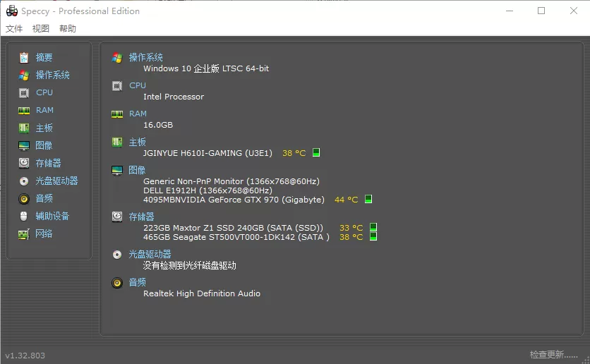Select CPU in the sidebar

click(x=44, y=92)
